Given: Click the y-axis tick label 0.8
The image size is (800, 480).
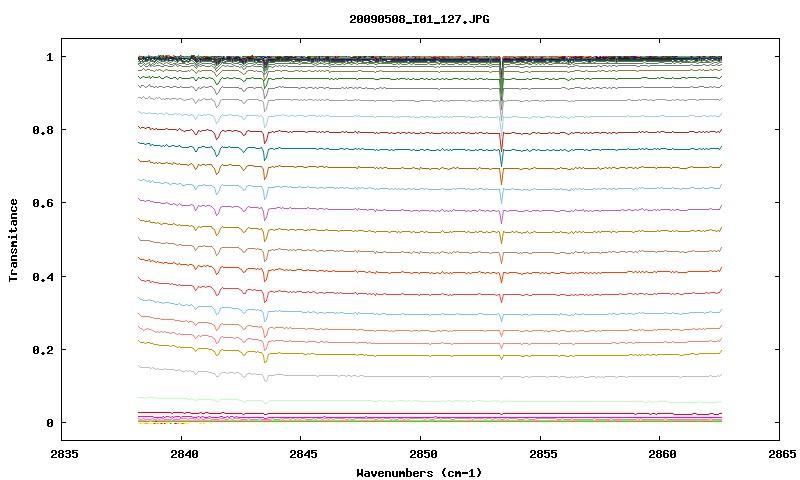Looking at the screenshot, I should [43, 130].
